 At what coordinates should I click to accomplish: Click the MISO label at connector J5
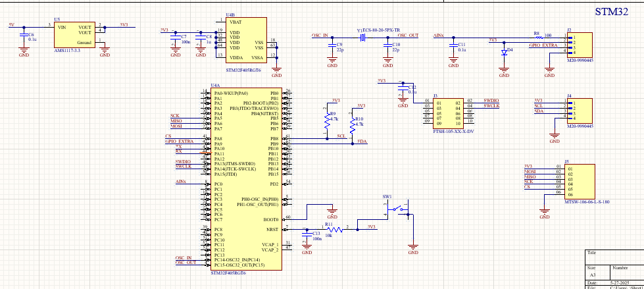click(x=530, y=176)
